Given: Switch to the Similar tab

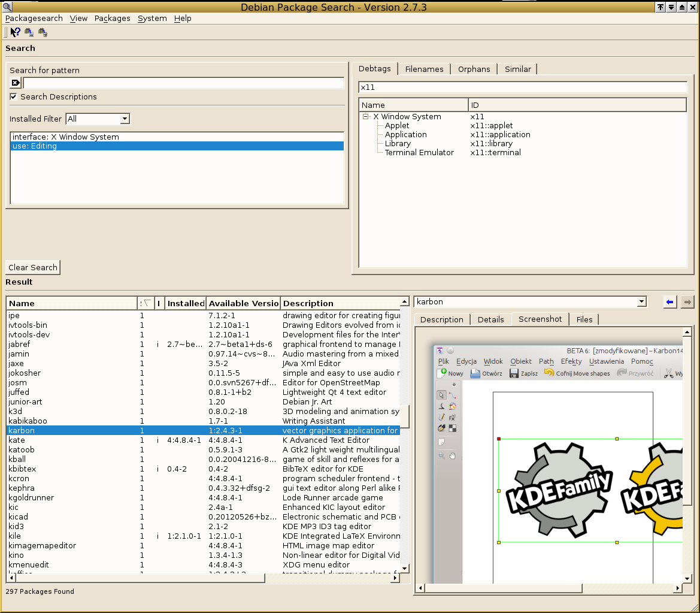Looking at the screenshot, I should pyautogui.click(x=518, y=70).
